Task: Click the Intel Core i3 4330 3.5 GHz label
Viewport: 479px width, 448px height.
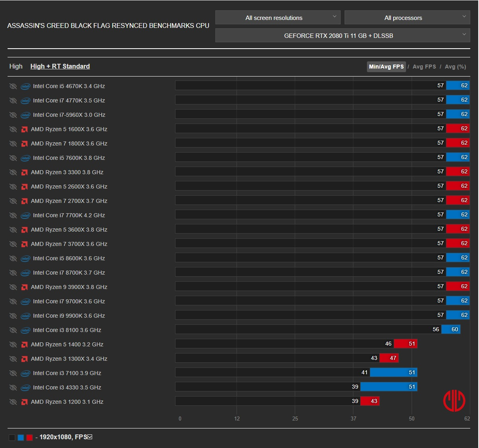Action: 67,387
